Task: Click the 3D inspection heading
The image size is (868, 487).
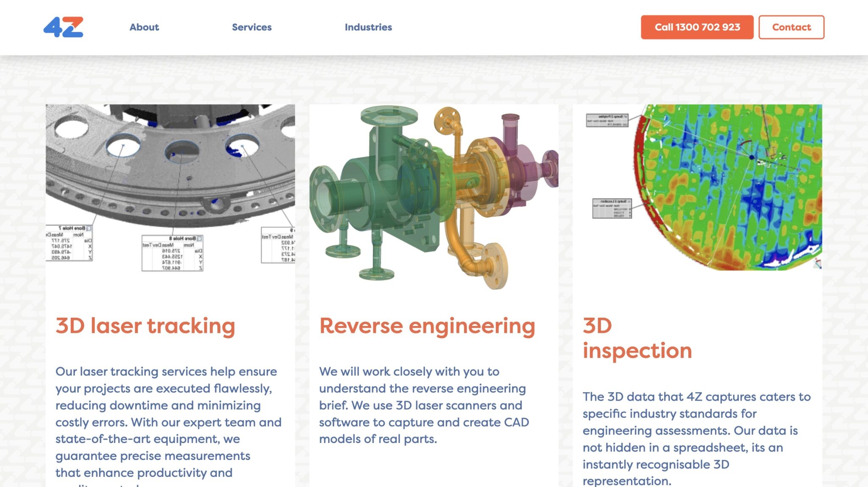Action: [637, 338]
